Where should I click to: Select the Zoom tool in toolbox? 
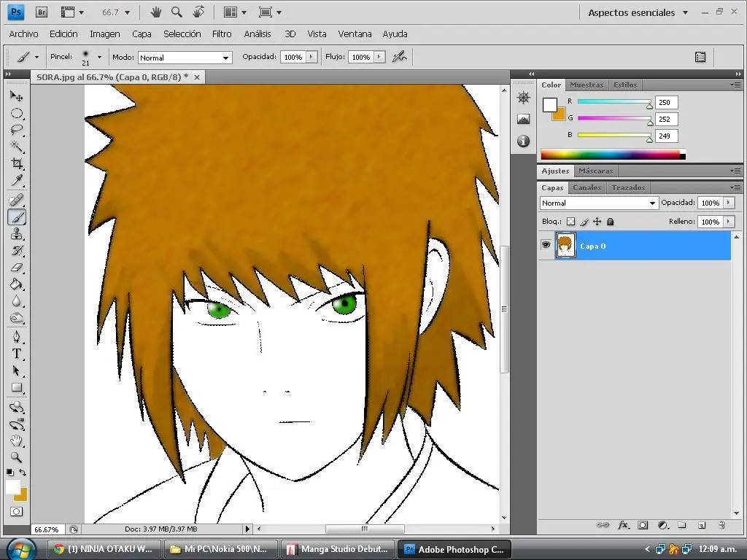point(17,458)
